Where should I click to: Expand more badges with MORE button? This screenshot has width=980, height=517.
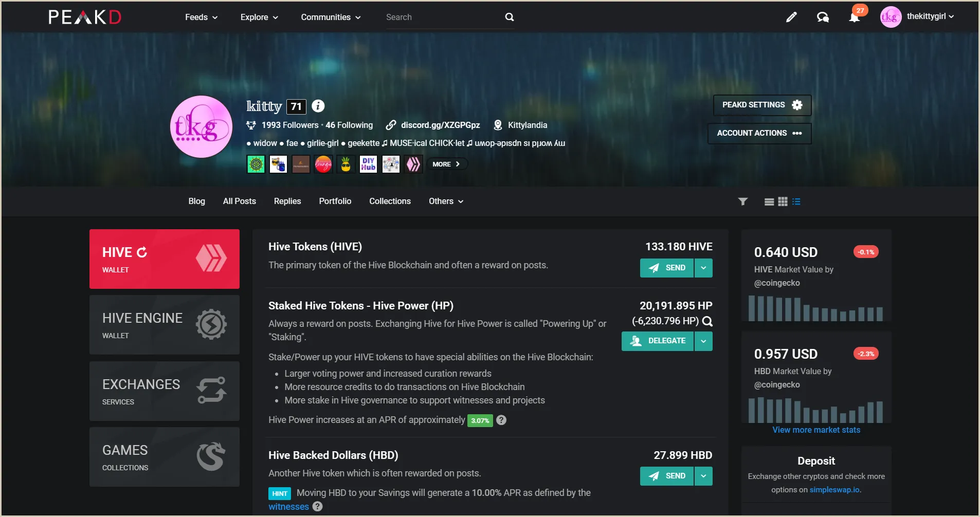pos(446,164)
